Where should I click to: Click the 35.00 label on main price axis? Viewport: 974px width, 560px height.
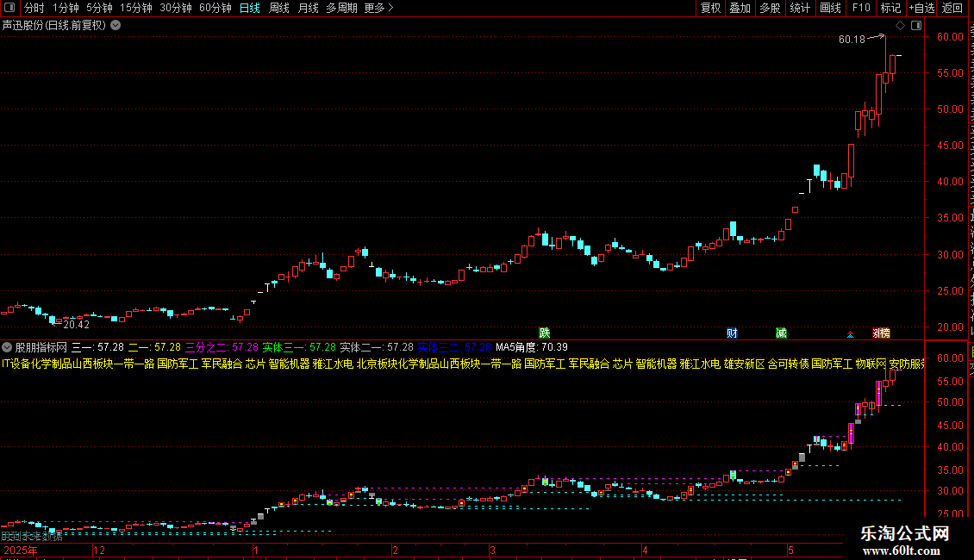click(x=951, y=219)
